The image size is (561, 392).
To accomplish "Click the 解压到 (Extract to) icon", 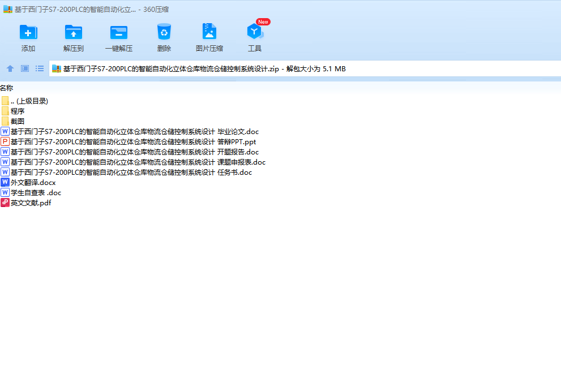I will click(x=74, y=32).
